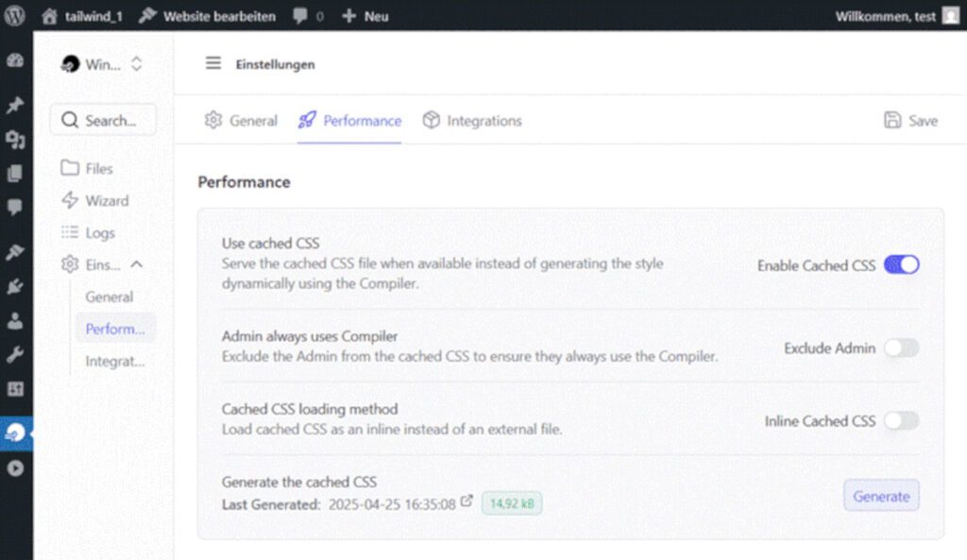Expand the arrow icon at bottom of dark sidebar
This screenshot has height=560, width=967.
click(16, 466)
